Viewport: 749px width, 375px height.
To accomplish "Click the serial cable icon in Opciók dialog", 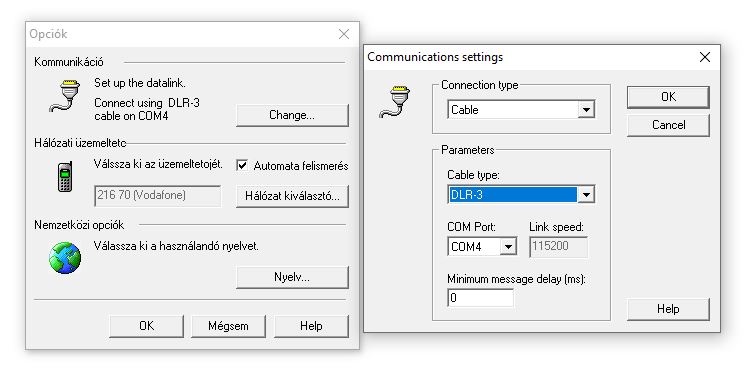I will click(65, 96).
